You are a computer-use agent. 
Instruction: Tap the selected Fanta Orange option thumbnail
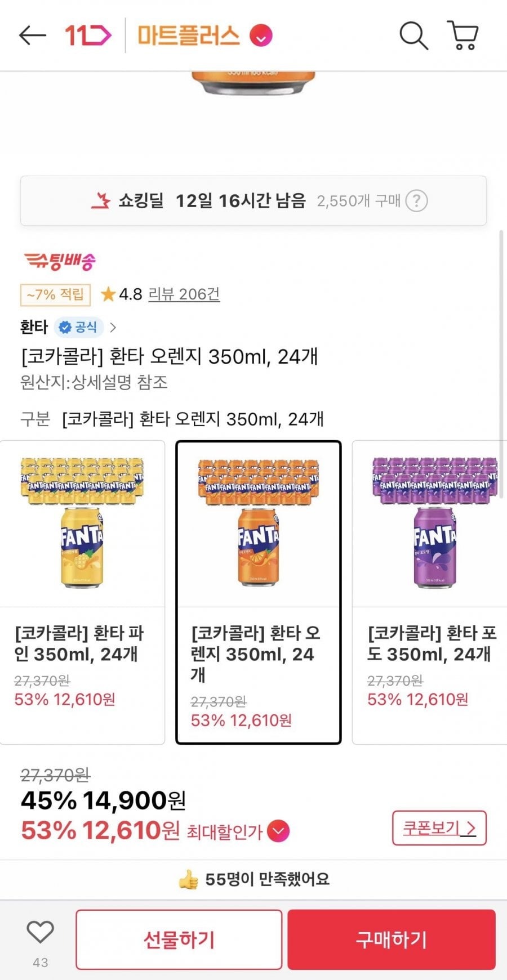point(259,523)
